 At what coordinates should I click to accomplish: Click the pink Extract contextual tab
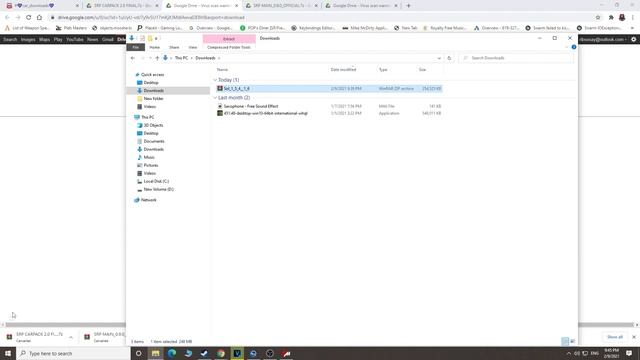[x=229, y=39]
